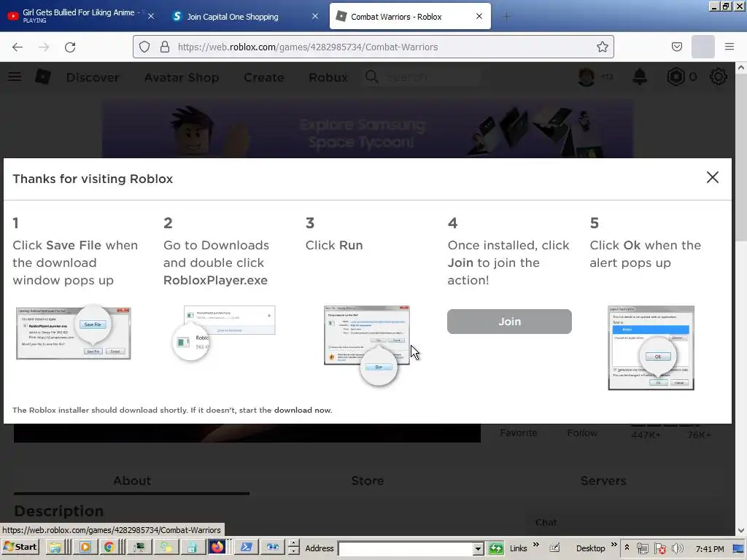The height and width of the screenshot is (560, 747).
Task: Click the URL address bar
Action: coord(373,47)
